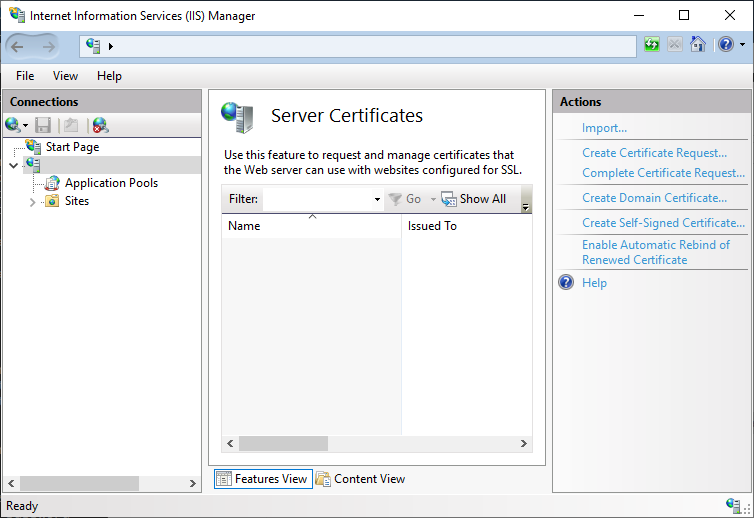
Task: Expand the Sites tree node
Action: (33, 202)
